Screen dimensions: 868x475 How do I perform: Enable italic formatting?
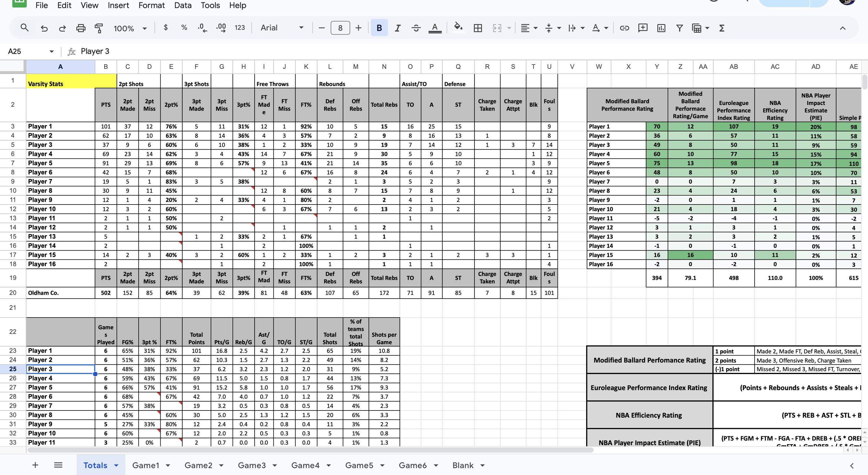tap(397, 27)
